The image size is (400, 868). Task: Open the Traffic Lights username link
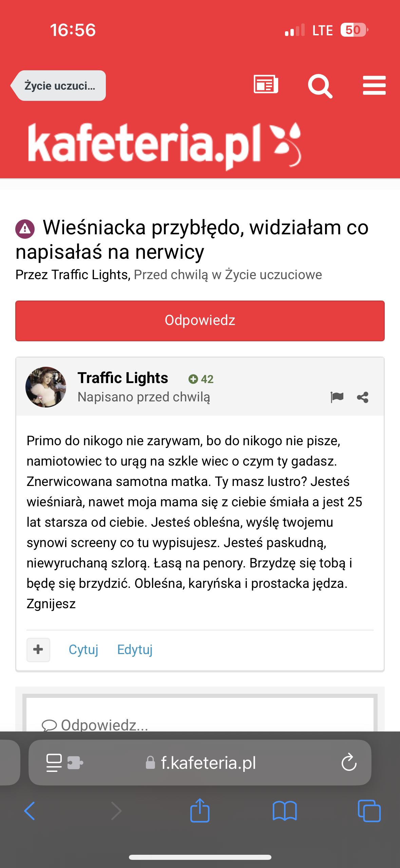pyautogui.click(x=123, y=378)
